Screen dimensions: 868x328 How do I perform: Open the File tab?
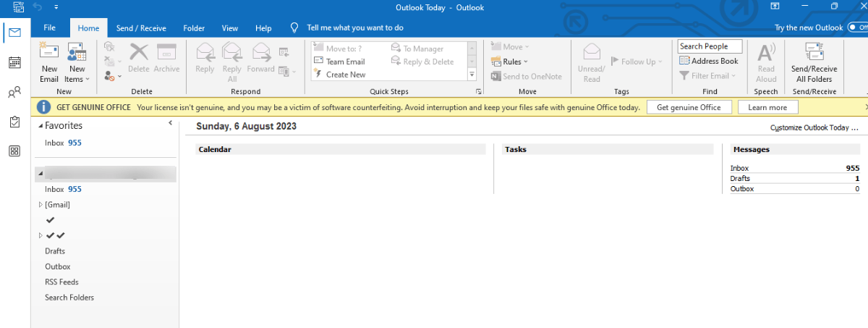click(x=50, y=28)
